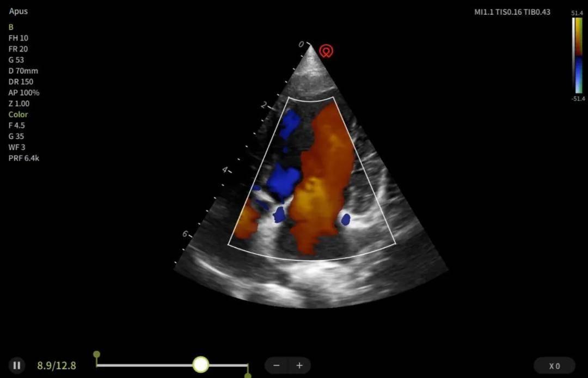
Task: Click the DR 150 dynamic range parameter
Action: (21, 81)
